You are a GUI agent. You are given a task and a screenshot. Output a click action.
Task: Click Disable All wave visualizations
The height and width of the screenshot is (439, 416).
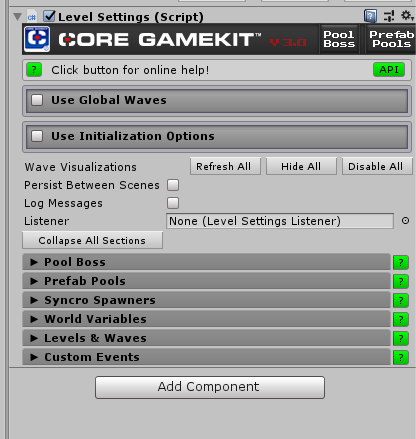377,166
